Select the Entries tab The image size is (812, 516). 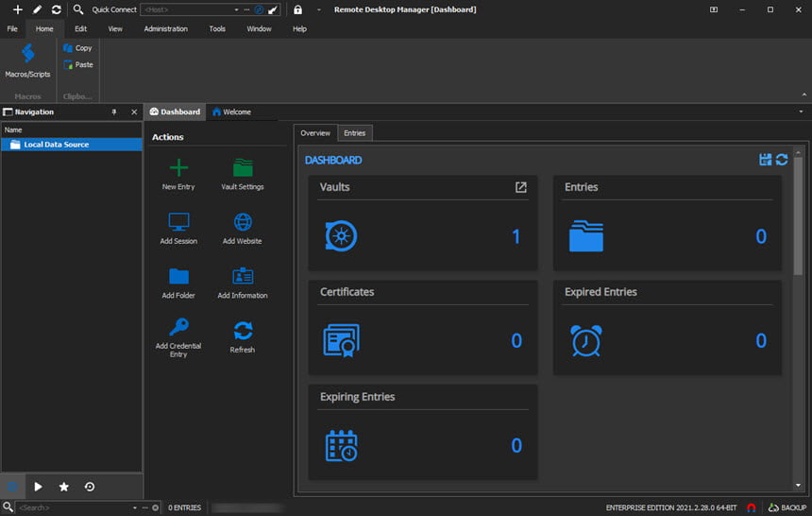click(x=355, y=133)
